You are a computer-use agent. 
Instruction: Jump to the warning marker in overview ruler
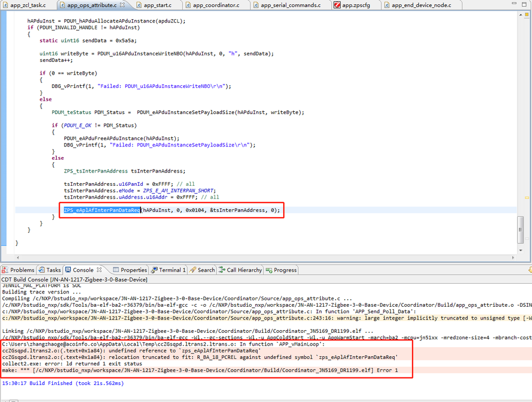pyautogui.click(x=527, y=198)
